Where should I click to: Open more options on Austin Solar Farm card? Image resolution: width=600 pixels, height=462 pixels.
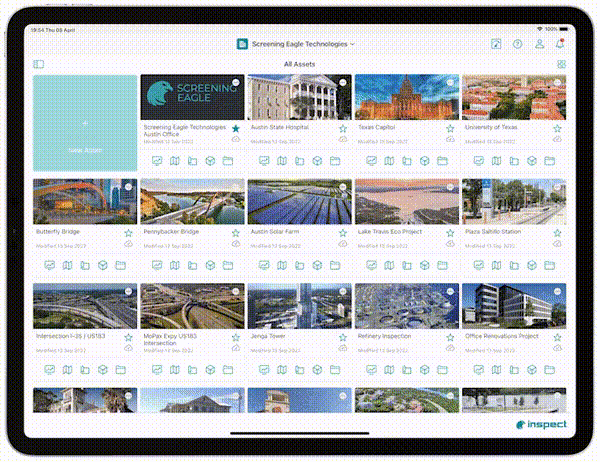pyautogui.click(x=343, y=187)
